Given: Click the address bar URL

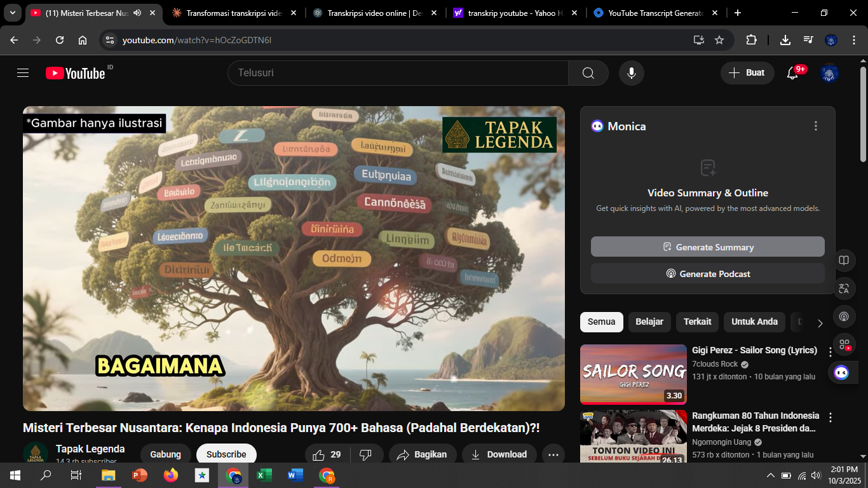Looking at the screenshot, I should 197,40.
